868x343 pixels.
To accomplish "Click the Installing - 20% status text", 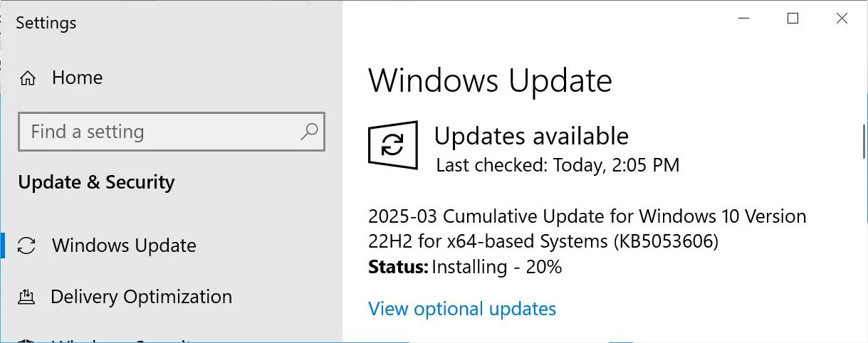I will coord(496,268).
